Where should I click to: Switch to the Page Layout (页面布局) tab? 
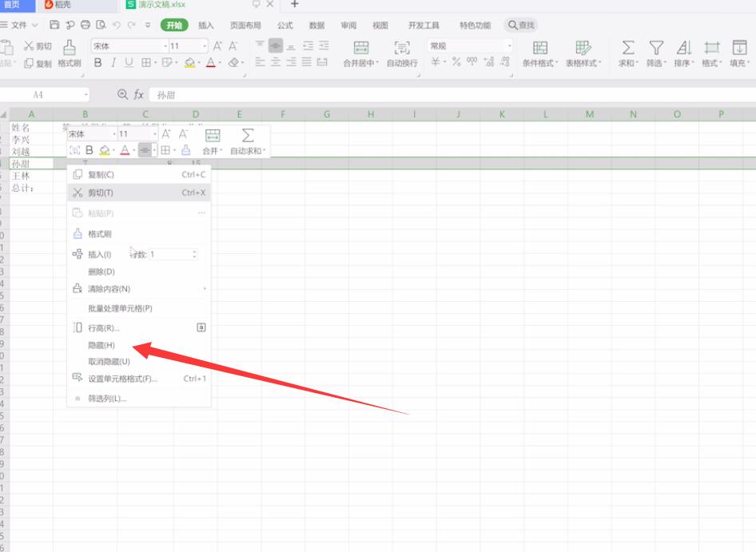pos(245,25)
